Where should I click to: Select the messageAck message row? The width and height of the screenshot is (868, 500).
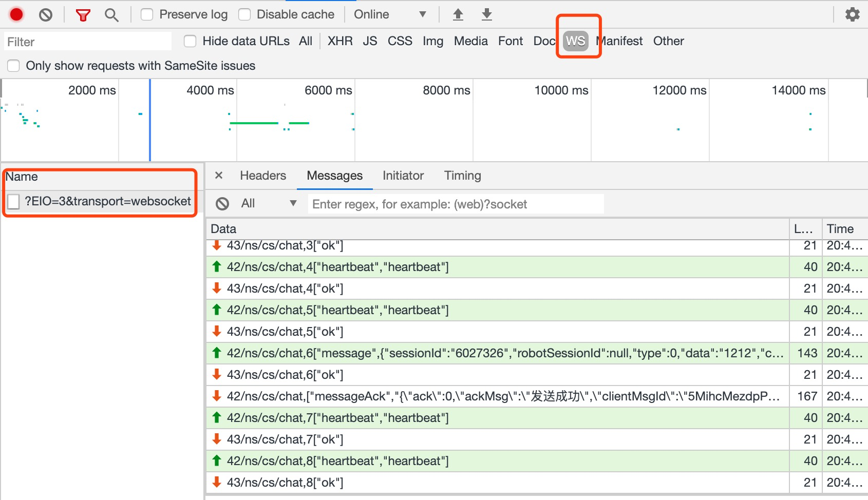coord(497,396)
